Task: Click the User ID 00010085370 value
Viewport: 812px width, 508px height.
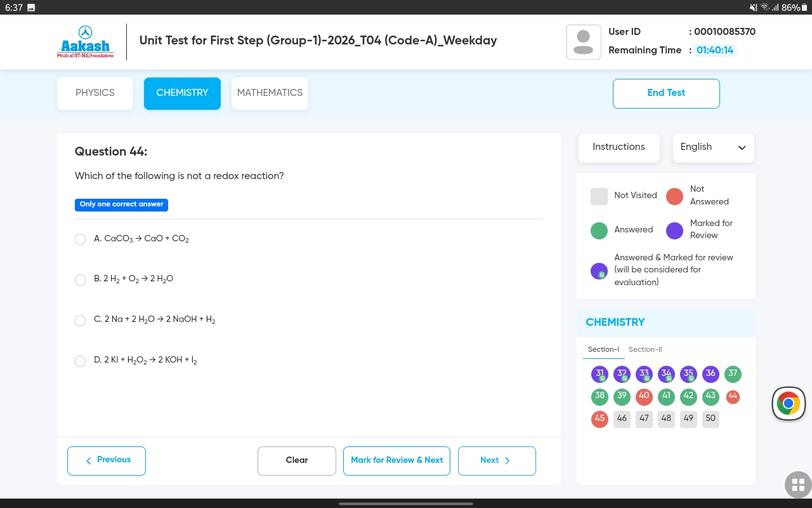Action: [724, 32]
